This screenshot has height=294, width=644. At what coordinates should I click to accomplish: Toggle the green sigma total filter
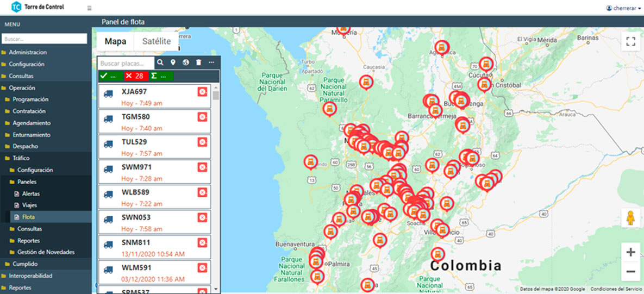coord(161,76)
